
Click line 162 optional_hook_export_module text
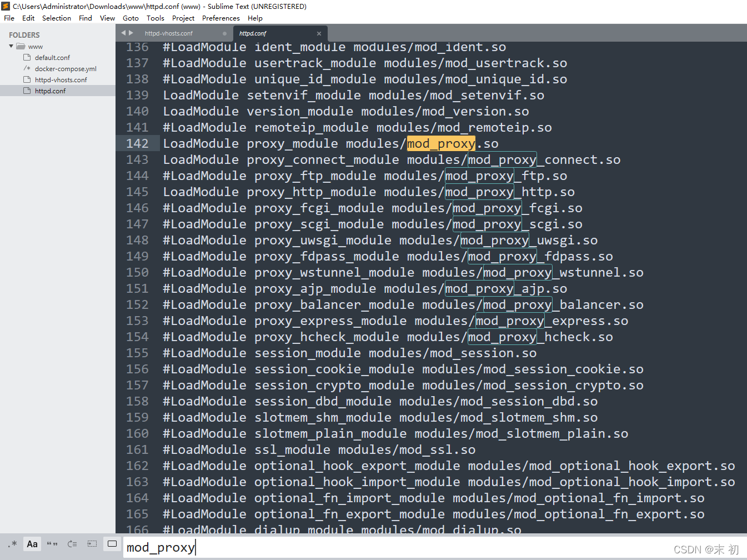pos(357,466)
